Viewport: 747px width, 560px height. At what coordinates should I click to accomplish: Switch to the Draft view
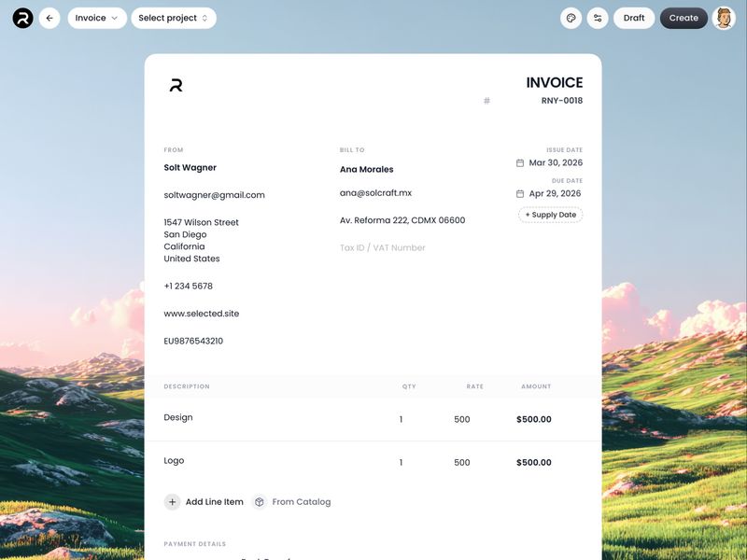click(x=634, y=17)
